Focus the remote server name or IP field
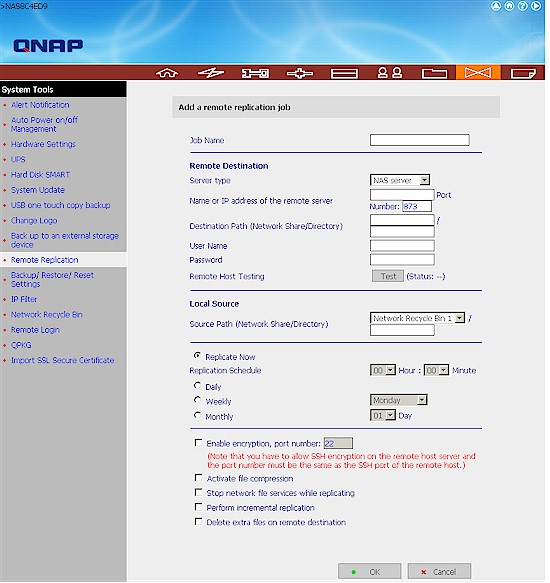550x583 pixels. 402,195
